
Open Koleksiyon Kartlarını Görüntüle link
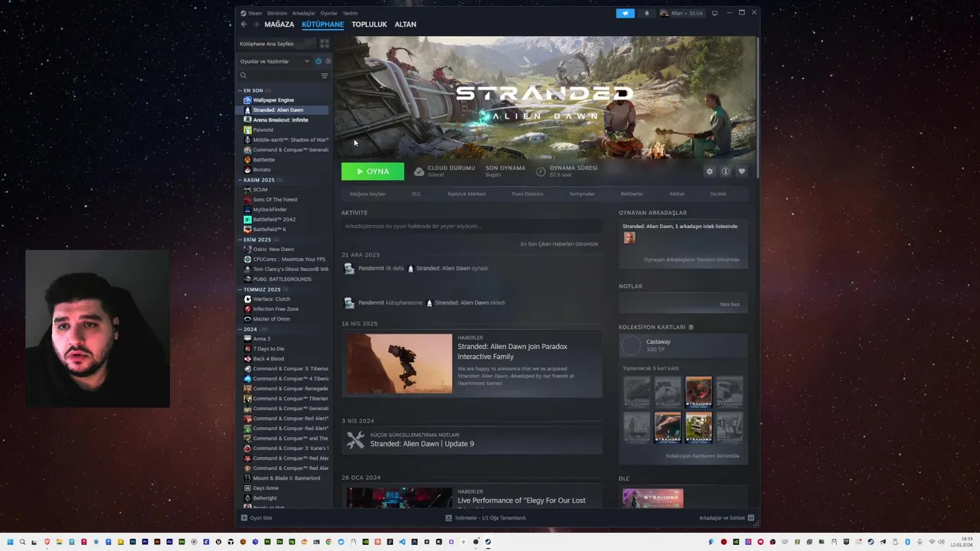coord(703,456)
